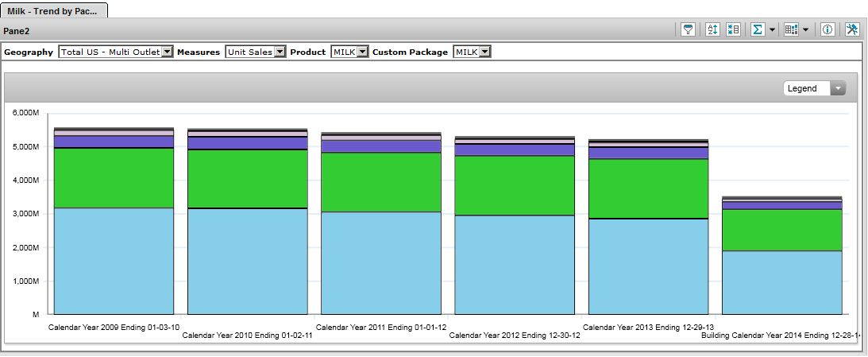Expand the arrow beside the Sigma icon
Image resolution: width=868 pixels, height=357 pixels.
pyautogui.click(x=772, y=29)
